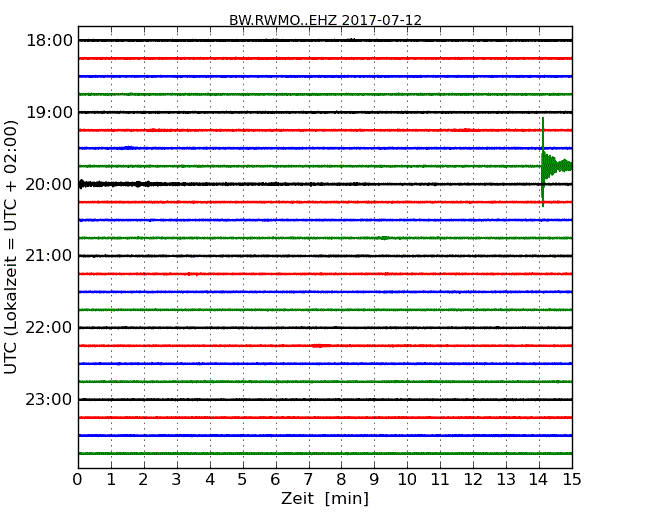Click the x-axis tick label 0
Viewport: 650px width, 520px height.
(x=78, y=480)
